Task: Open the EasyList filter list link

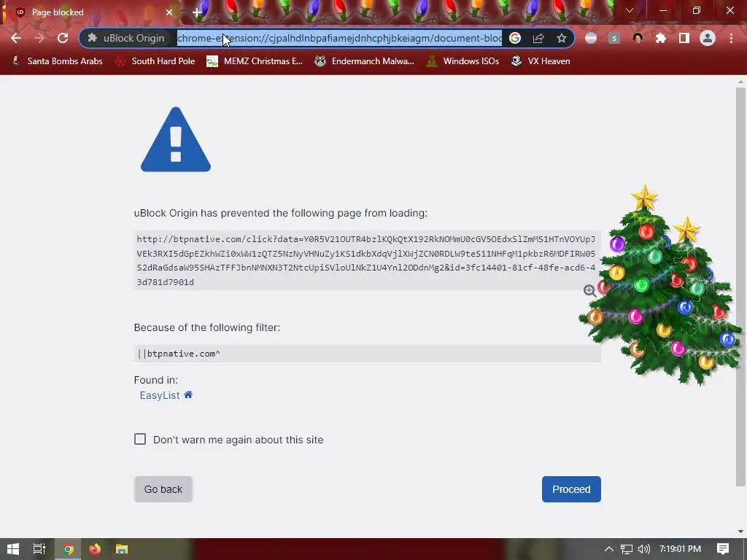Action: [x=160, y=395]
